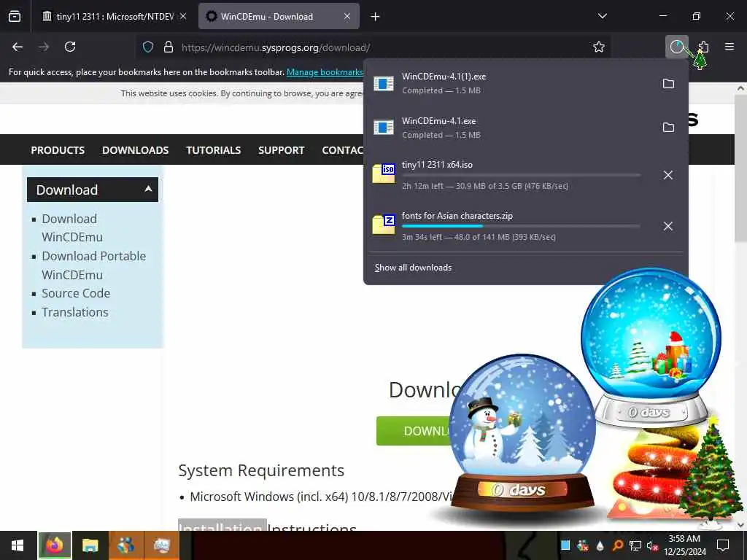747x560 pixels.
Task: Cancel the fonts for Asian characters.zip download
Action: click(668, 226)
